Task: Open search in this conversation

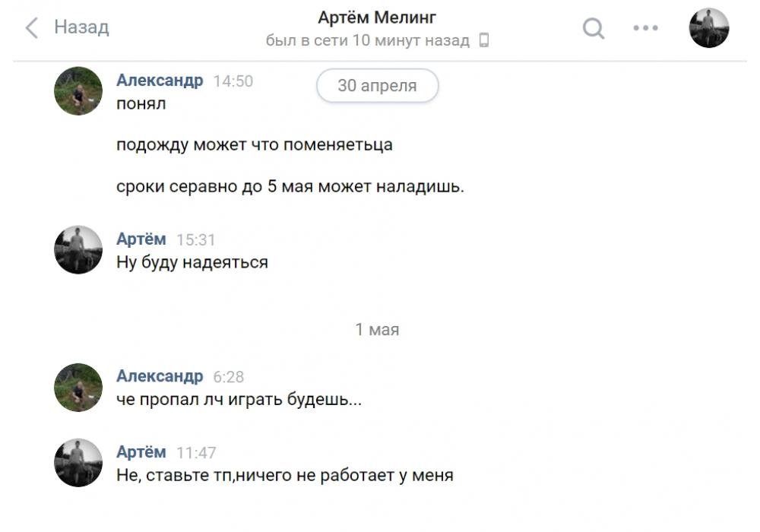Action: pos(594,29)
